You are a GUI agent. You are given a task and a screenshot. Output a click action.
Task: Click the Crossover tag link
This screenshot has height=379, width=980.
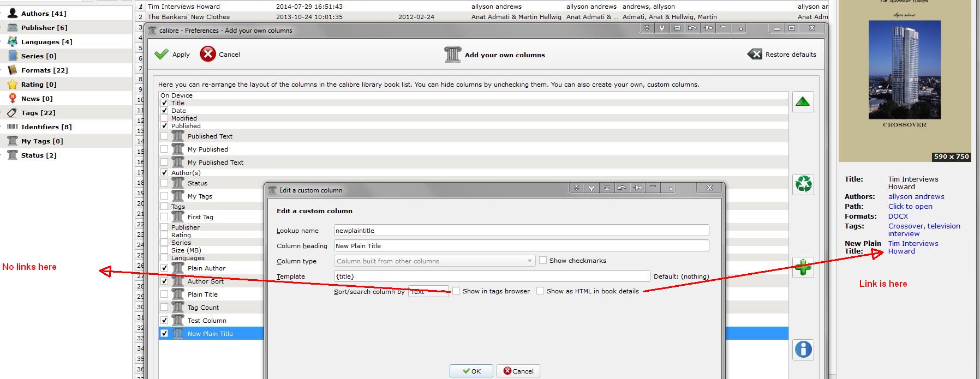point(906,226)
